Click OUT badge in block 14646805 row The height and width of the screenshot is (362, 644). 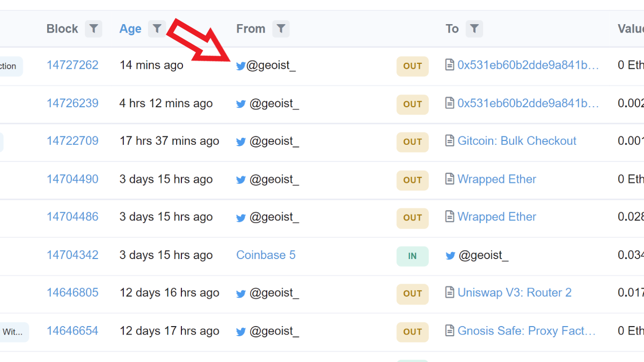pos(413,294)
